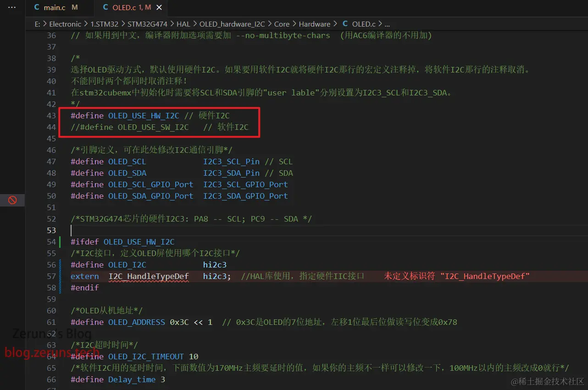Click #endif on line 58
Image resolution: width=588 pixels, height=390 pixels.
click(x=84, y=288)
